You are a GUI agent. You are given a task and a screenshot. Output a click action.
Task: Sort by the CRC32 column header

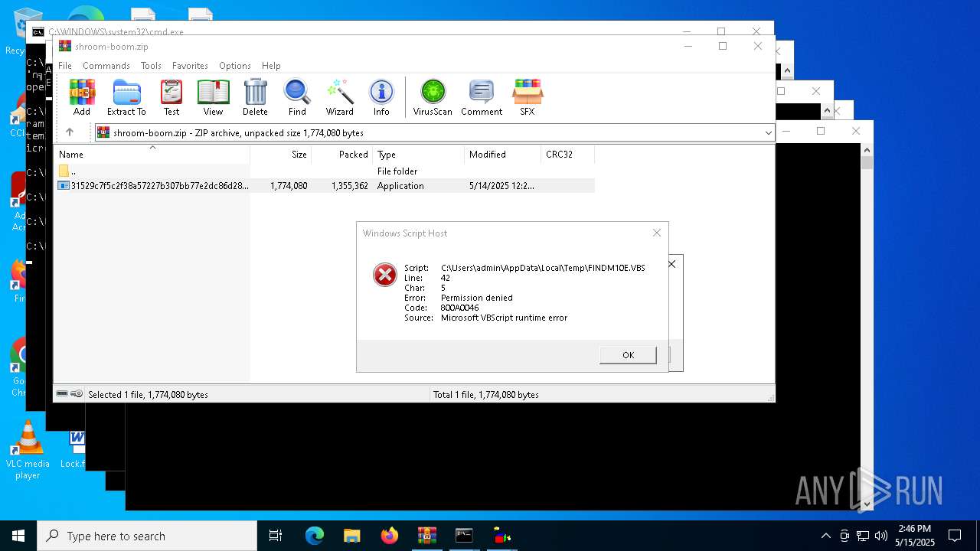(568, 155)
